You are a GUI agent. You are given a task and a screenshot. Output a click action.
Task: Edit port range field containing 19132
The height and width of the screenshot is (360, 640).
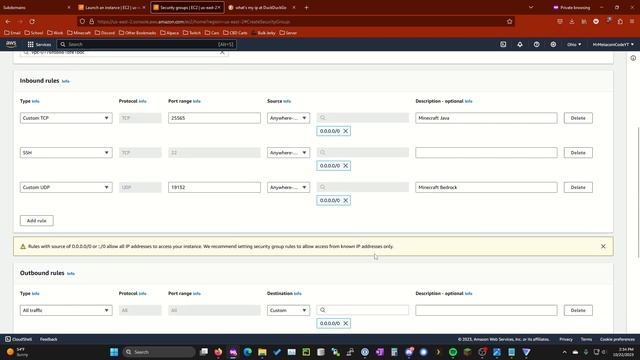214,187
